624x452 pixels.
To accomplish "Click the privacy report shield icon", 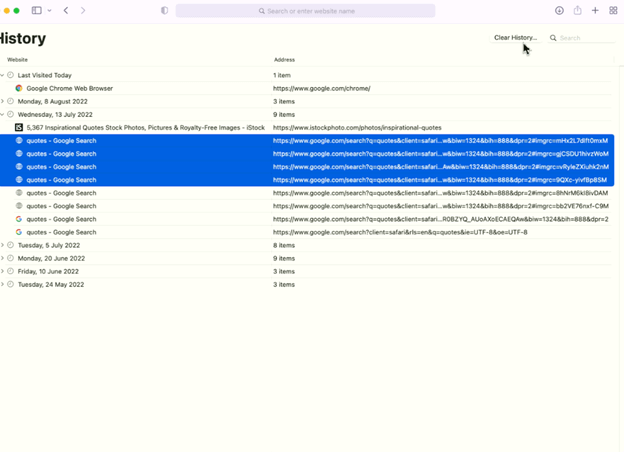I will pyautogui.click(x=164, y=11).
